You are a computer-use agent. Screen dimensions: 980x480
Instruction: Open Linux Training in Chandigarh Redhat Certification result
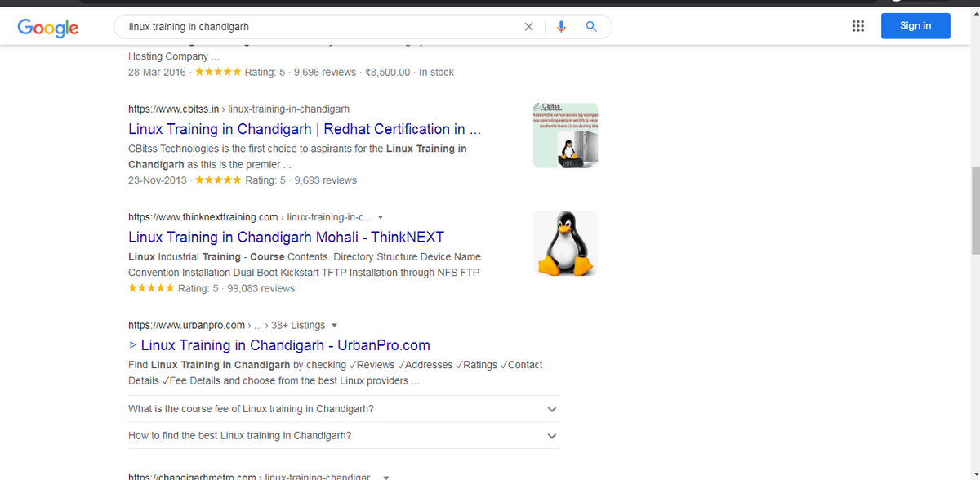coord(305,129)
